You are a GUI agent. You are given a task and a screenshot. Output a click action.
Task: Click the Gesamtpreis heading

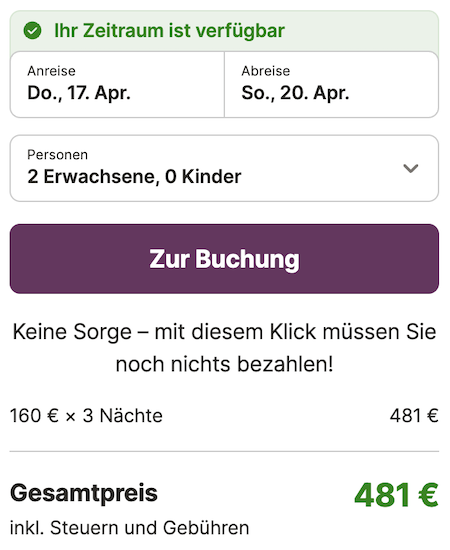[x=84, y=493]
